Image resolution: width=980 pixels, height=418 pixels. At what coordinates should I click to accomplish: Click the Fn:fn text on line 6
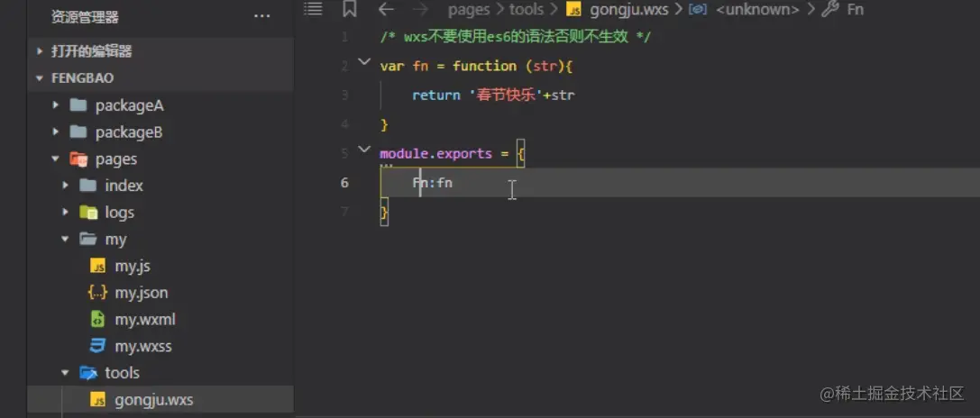coord(432,183)
